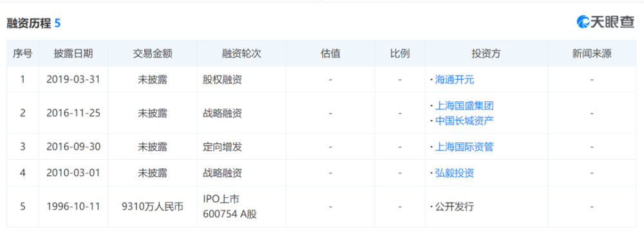This screenshot has height=232, width=644.
Task: Select the 披露日期 column header
Action: click(73, 53)
